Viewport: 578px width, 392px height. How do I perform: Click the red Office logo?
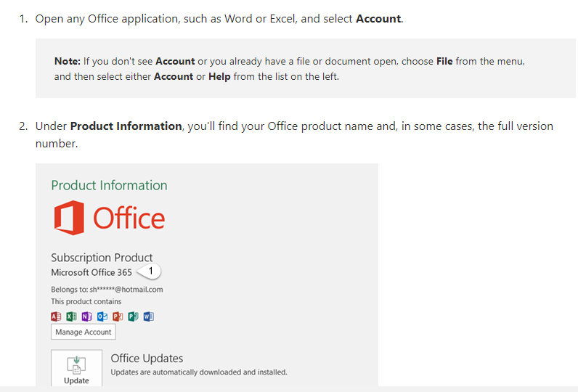pyautogui.click(x=109, y=218)
